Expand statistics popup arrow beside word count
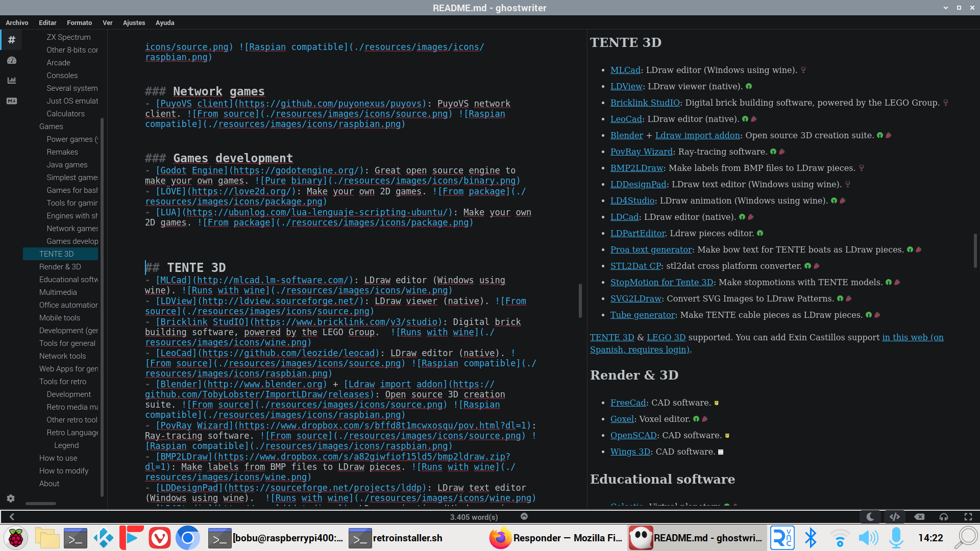This screenshot has height=551, width=980. pyautogui.click(x=524, y=516)
